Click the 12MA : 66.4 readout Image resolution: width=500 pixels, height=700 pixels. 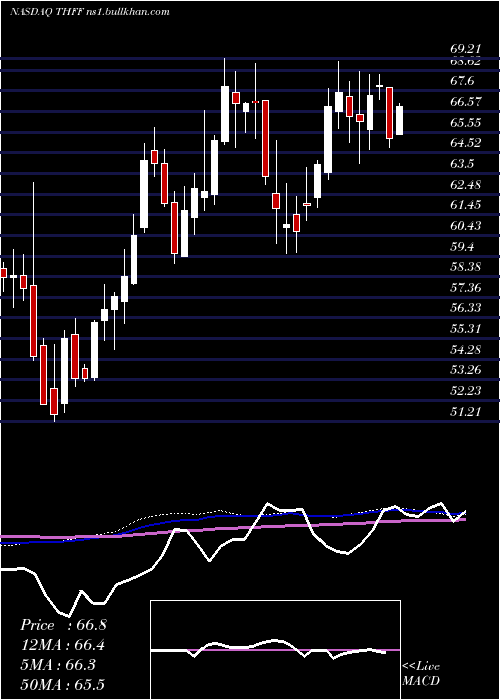63,645
